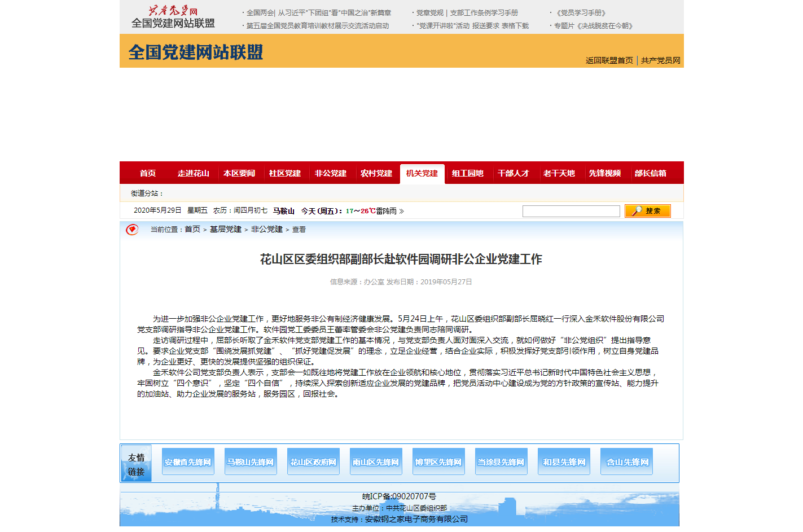Open the 专题片《决战脱贫在今朝》 link
This screenshot has height=532, width=803.
pos(593,26)
